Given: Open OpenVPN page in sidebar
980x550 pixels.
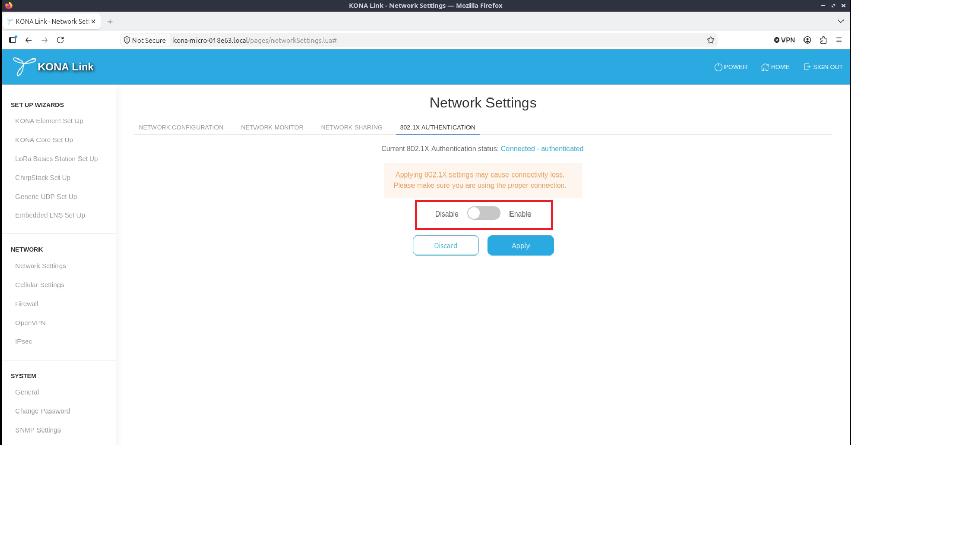Looking at the screenshot, I should point(30,323).
